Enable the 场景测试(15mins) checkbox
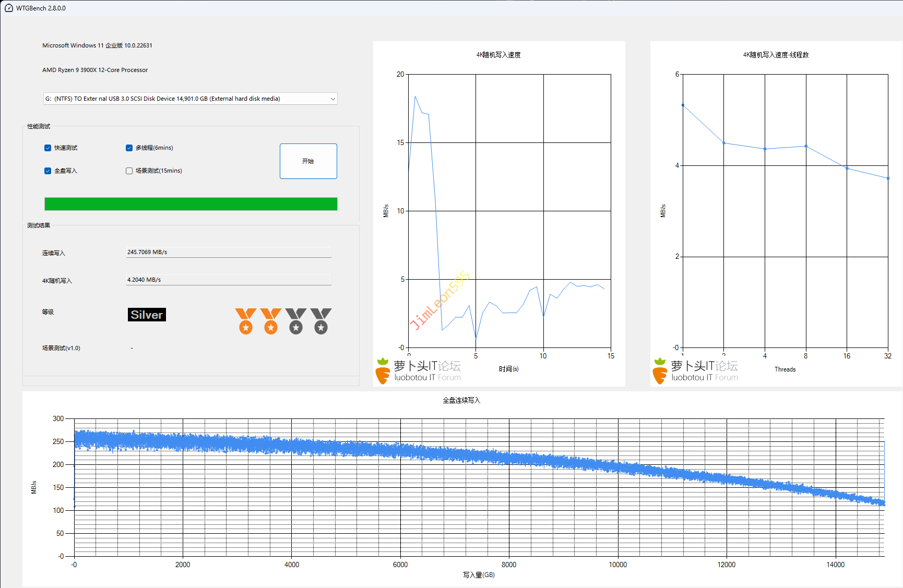 pyautogui.click(x=129, y=171)
